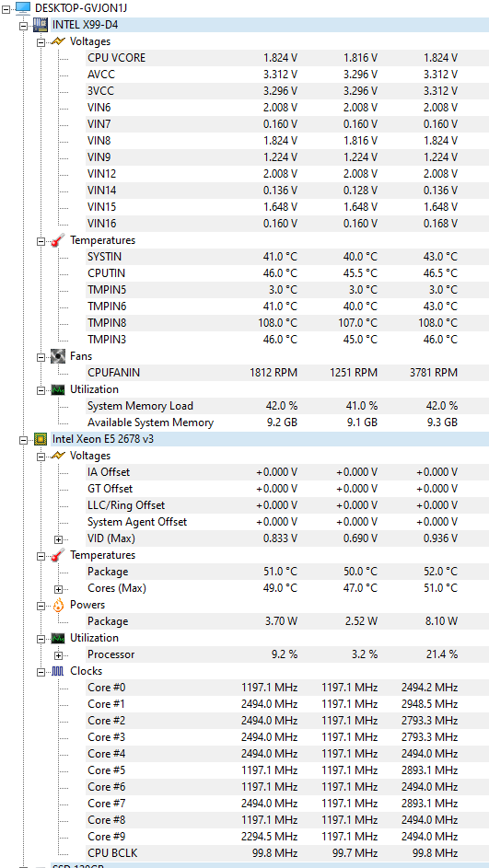The width and height of the screenshot is (489, 868).
Task: Click the thermometer icon of INTEL X99-D4 Temperatures
Action: 58,240
